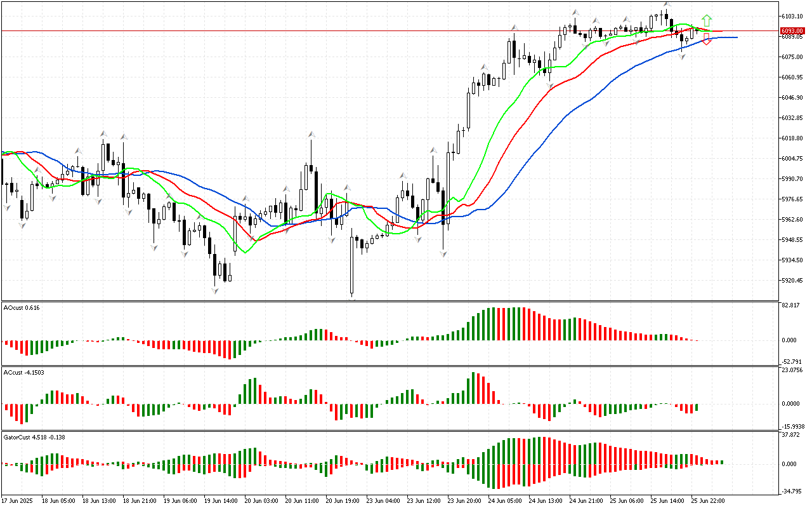Screen dimensions: 812x508
Task: Click the 37.872 scale value in GatorCust panel
Action: (789, 435)
